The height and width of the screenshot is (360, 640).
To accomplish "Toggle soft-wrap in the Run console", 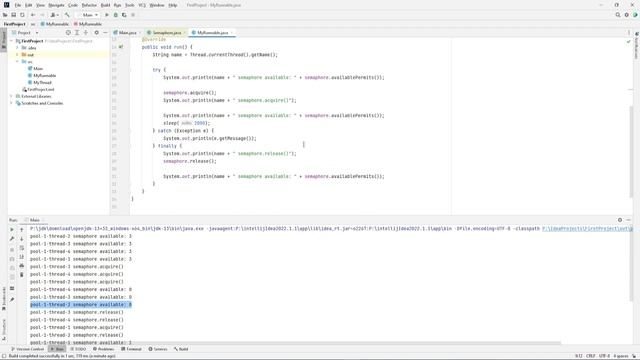I will [22, 248].
